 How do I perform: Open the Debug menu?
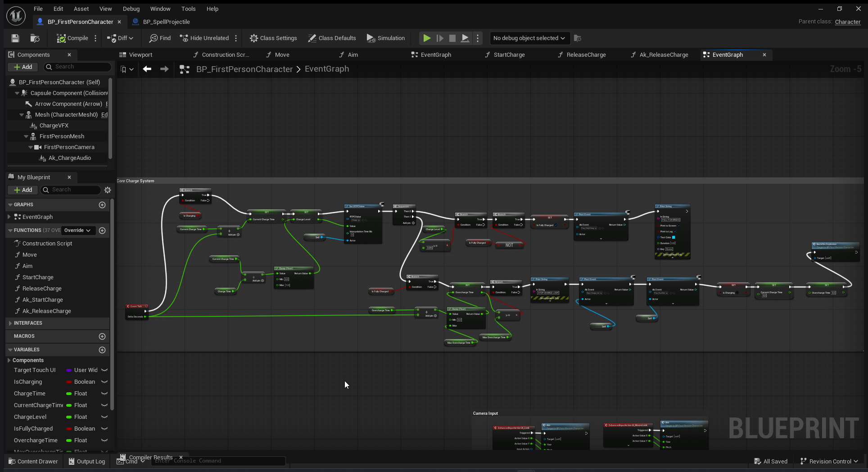(x=131, y=9)
